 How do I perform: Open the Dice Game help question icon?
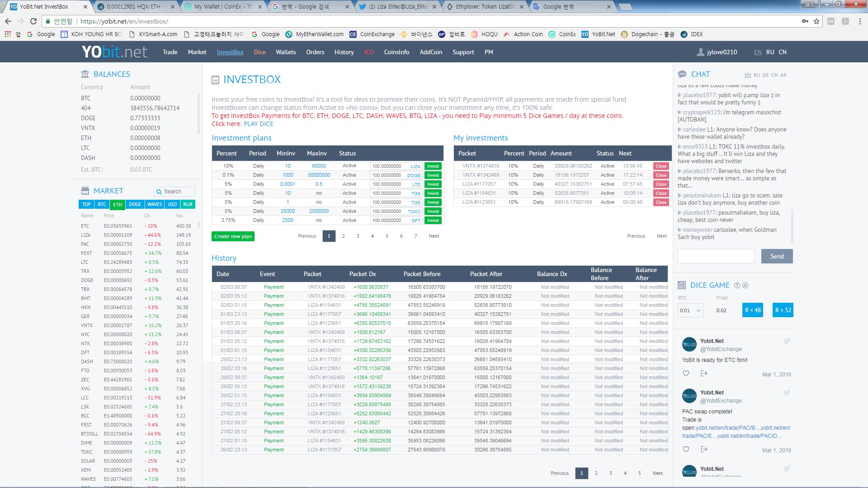(x=737, y=285)
